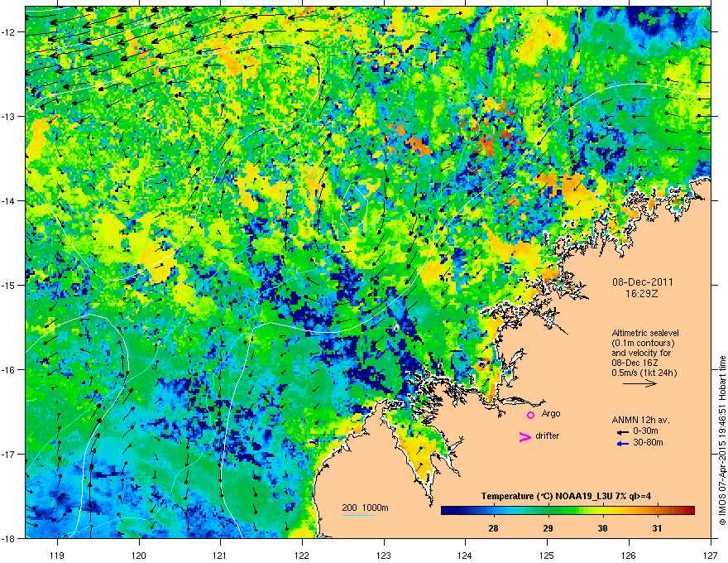Click the '0-30m' depth label
This screenshot has height=563, width=728.
pos(645,431)
